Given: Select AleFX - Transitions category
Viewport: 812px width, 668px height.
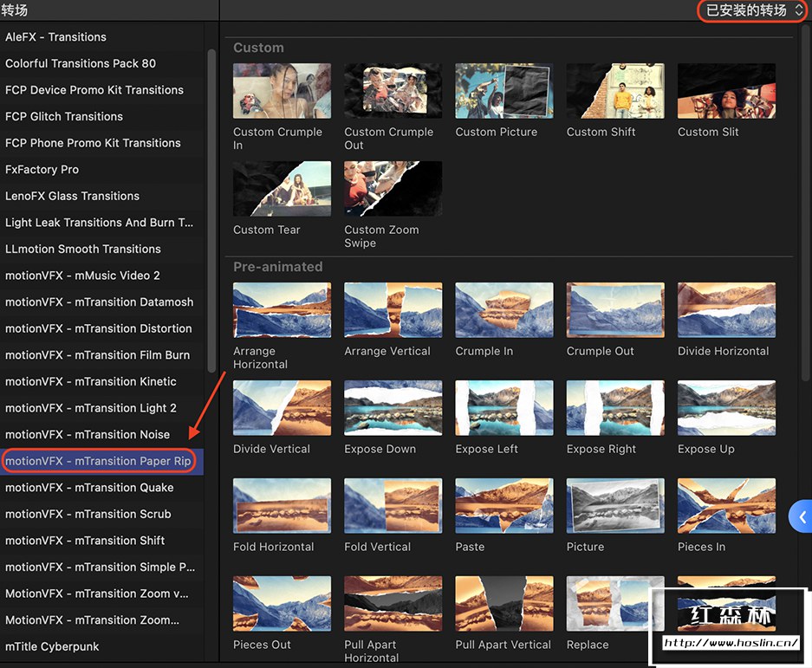Looking at the screenshot, I should (102, 36).
